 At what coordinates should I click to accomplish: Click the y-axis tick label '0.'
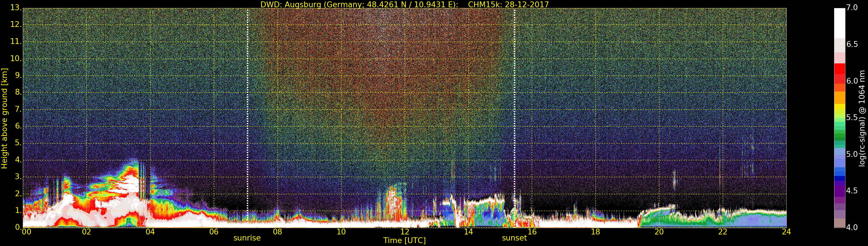pos(18,227)
